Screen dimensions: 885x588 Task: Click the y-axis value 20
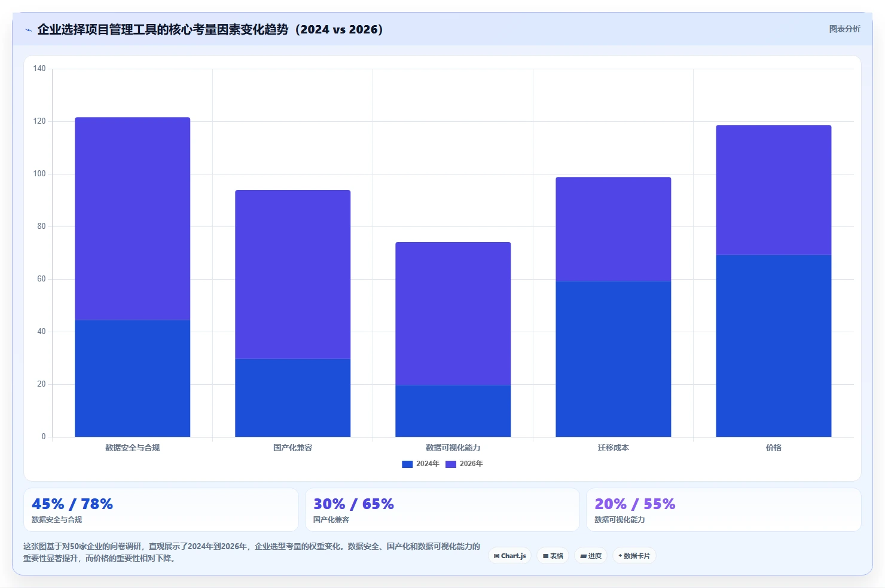pyautogui.click(x=41, y=384)
